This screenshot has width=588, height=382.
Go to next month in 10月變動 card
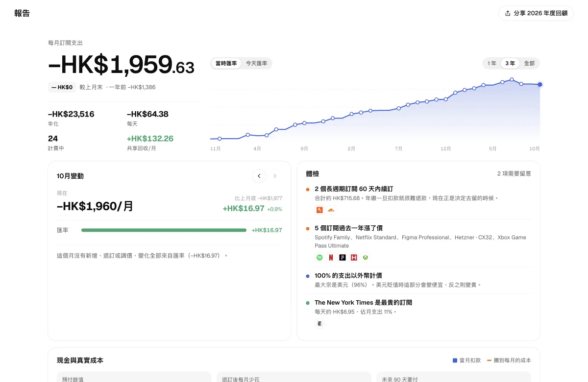275,176
